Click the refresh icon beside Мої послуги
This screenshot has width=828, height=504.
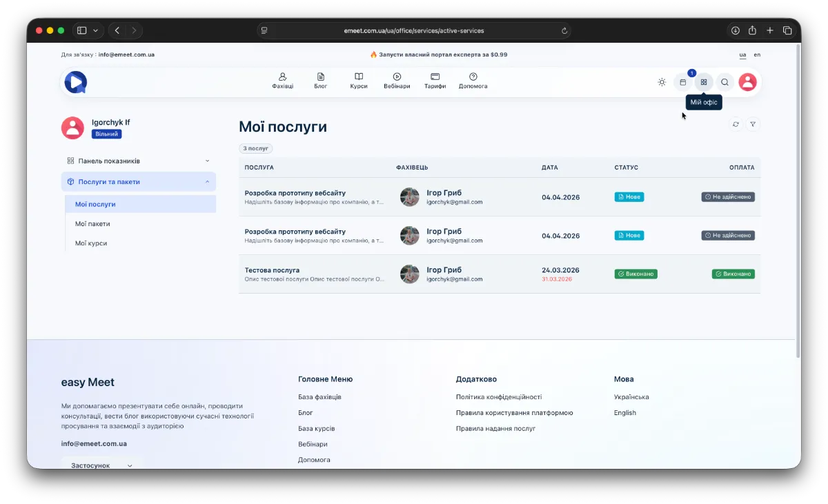click(x=736, y=124)
